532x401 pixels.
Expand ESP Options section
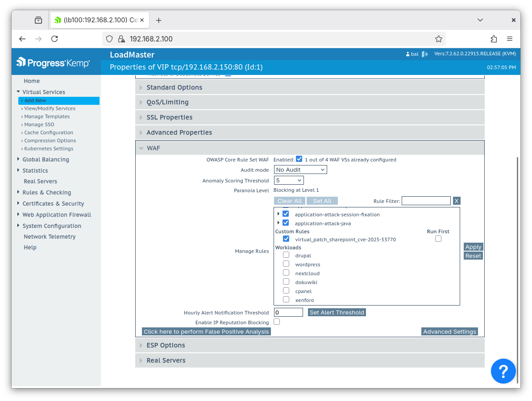pyautogui.click(x=310, y=345)
